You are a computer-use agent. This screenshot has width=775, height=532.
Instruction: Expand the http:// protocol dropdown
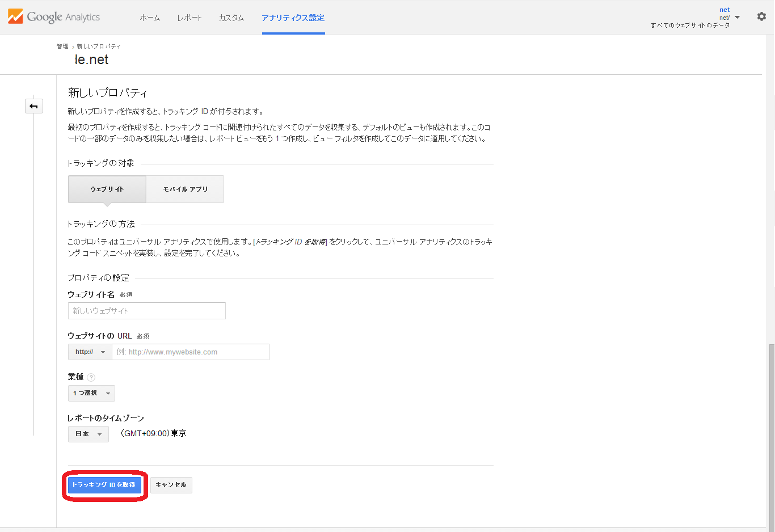coord(90,352)
